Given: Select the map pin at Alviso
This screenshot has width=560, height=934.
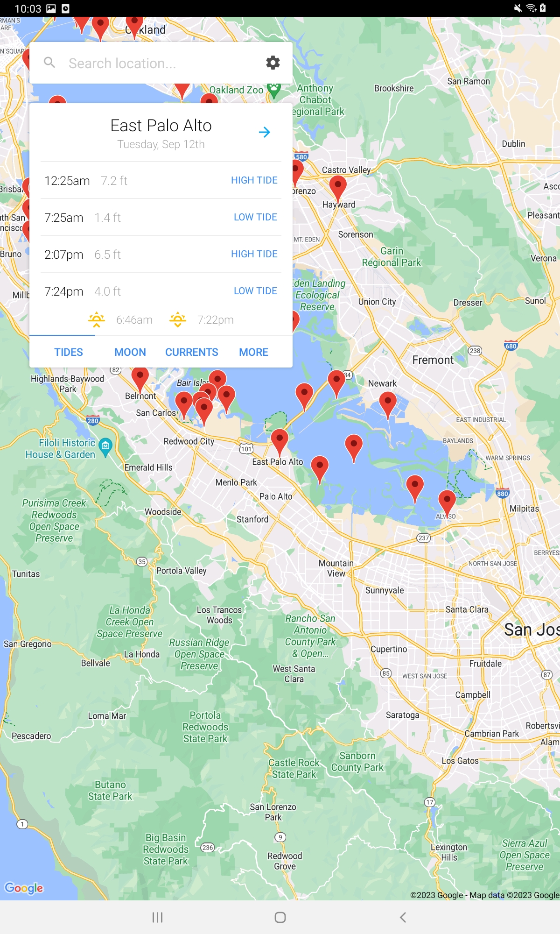Looking at the screenshot, I should point(447,503).
